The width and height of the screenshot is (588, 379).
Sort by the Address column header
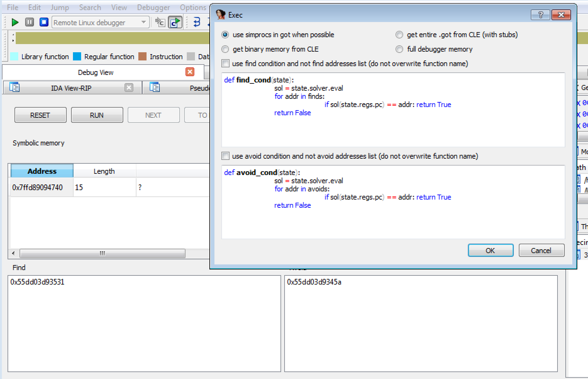(x=42, y=171)
